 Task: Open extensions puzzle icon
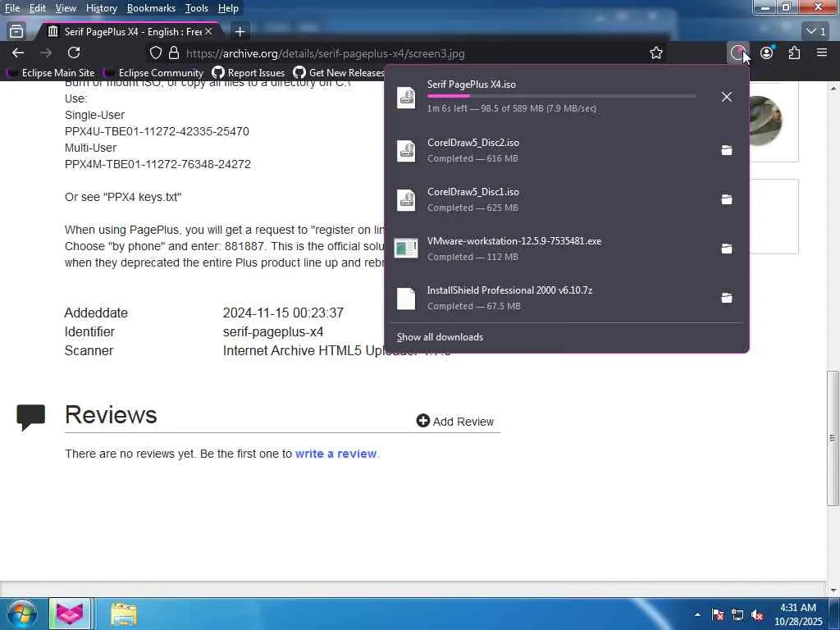794,52
